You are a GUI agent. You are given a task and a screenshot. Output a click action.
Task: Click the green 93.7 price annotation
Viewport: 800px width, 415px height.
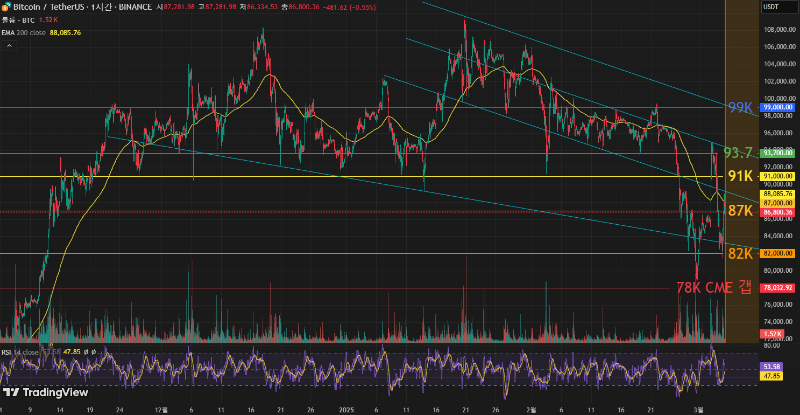(x=737, y=152)
